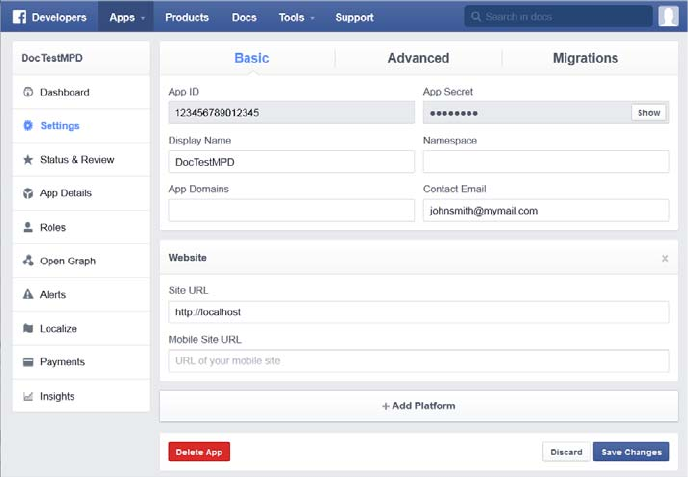Click the Alerts warning triangle icon
688x477 pixels.
pos(28,294)
